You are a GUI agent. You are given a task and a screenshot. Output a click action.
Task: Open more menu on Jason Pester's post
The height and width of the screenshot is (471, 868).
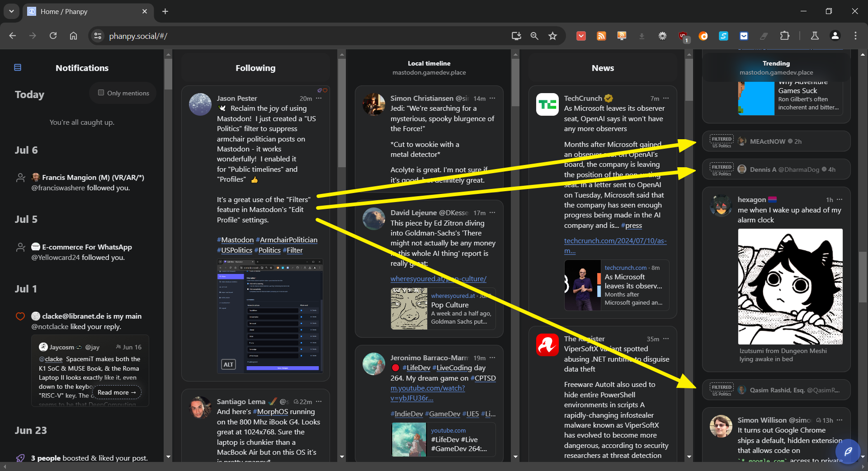click(319, 98)
